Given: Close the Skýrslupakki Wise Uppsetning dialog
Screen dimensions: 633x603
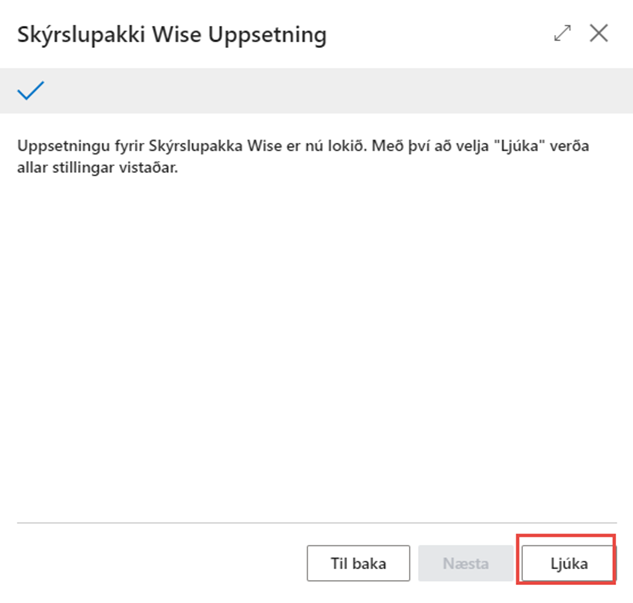Looking at the screenshot, I should pos(599,33).
